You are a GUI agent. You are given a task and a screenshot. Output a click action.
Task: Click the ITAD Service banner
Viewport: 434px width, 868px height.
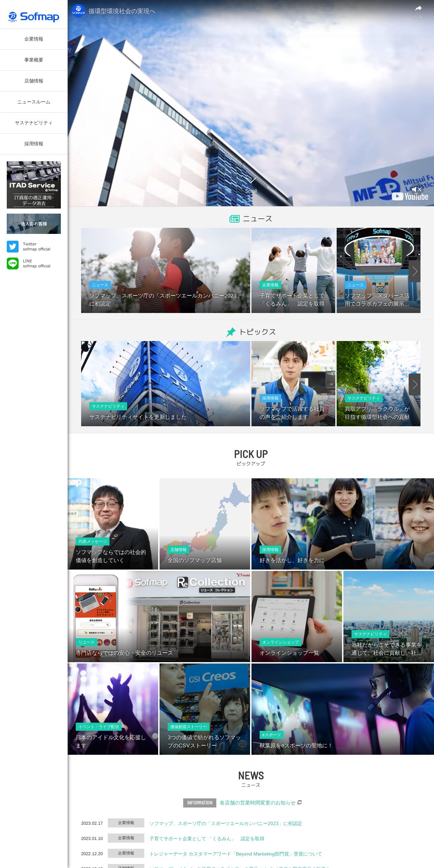[34, 185]
